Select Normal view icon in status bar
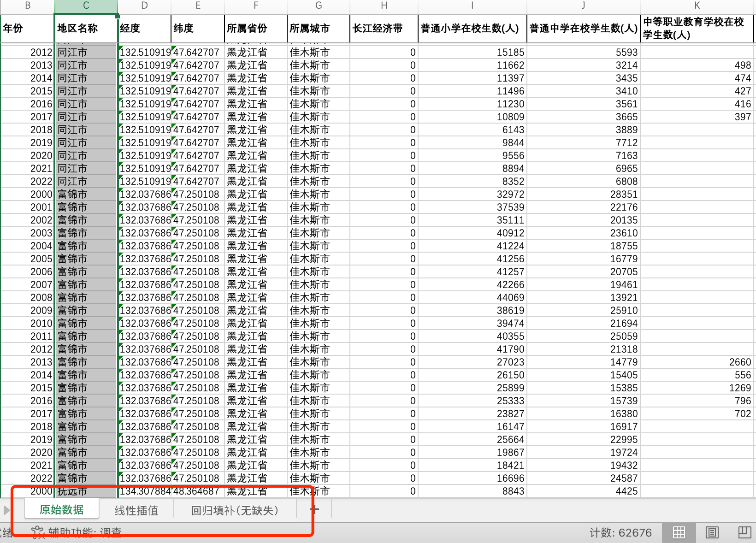This screenshot has height=543, width=756. (679, 532)
